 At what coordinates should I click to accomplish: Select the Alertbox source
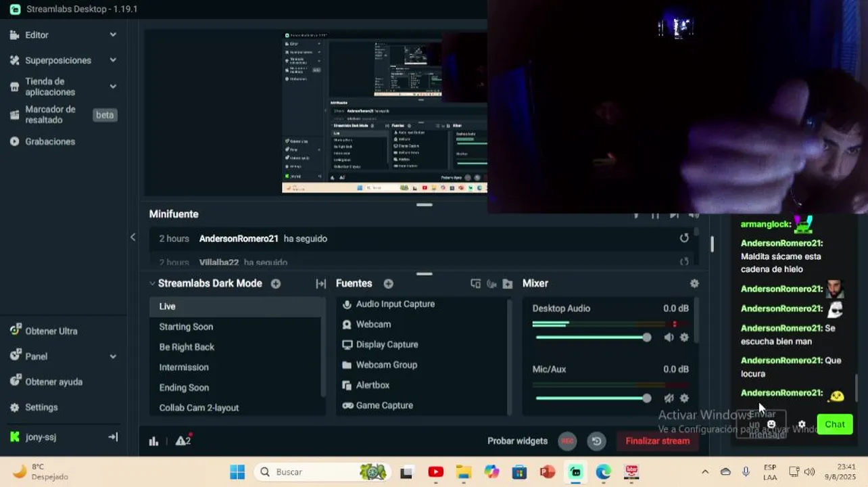(420, 385)
